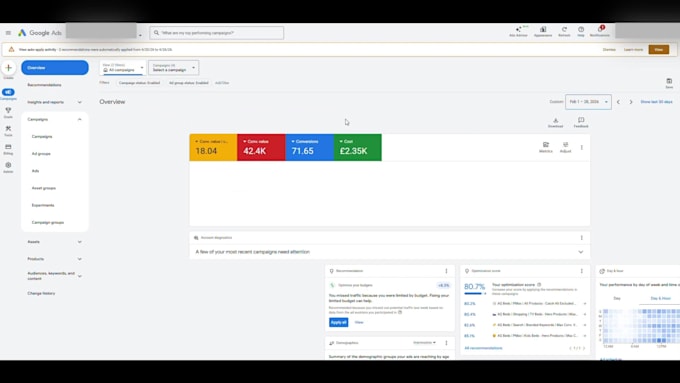Image resolution: width=680 pixels, height=383 pixels.
Task: Open Campaigns sub-item in sidebar
Action: coord(42,137)
